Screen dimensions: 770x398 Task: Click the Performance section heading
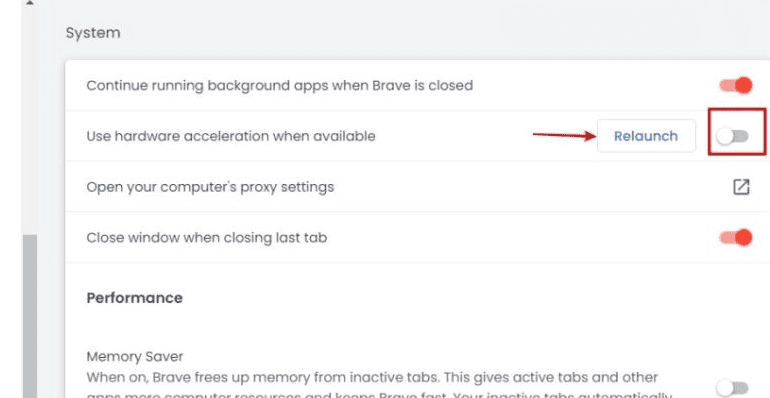coord(135,298)
